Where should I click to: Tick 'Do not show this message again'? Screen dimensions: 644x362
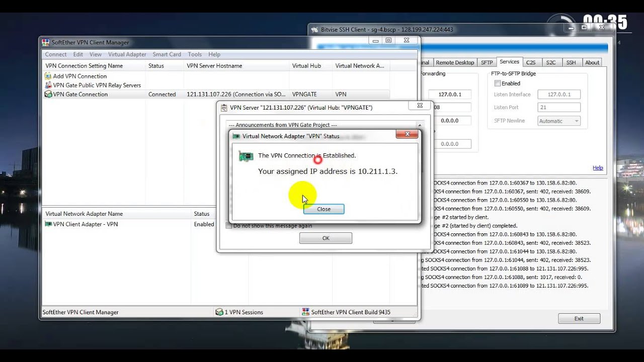229,226
